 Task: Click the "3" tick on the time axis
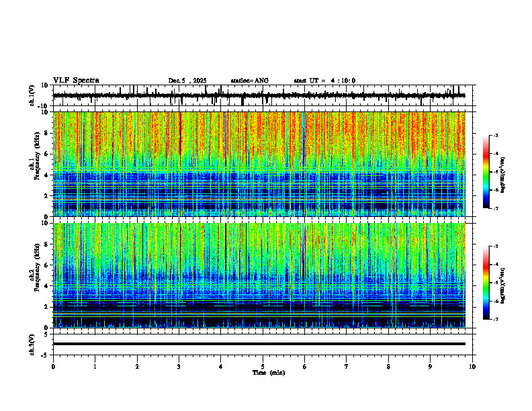[x=179, y=367]
